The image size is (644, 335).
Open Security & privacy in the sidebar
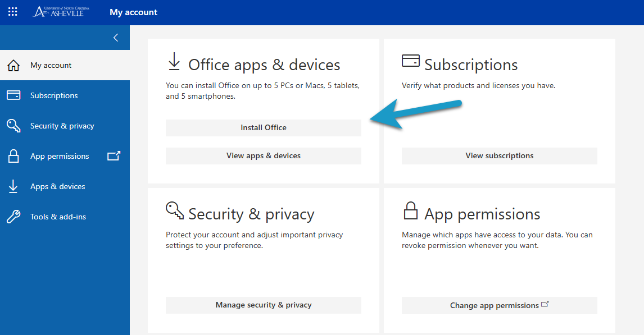coord(65,126)
